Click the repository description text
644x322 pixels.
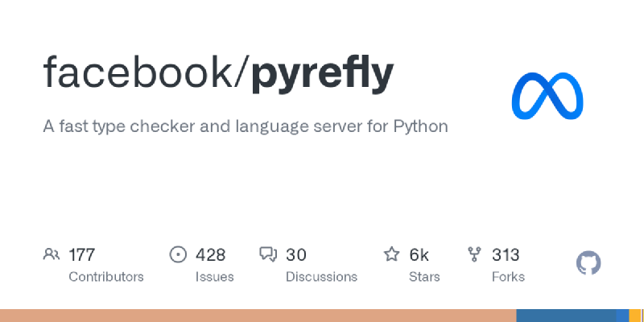coord(246,126)
